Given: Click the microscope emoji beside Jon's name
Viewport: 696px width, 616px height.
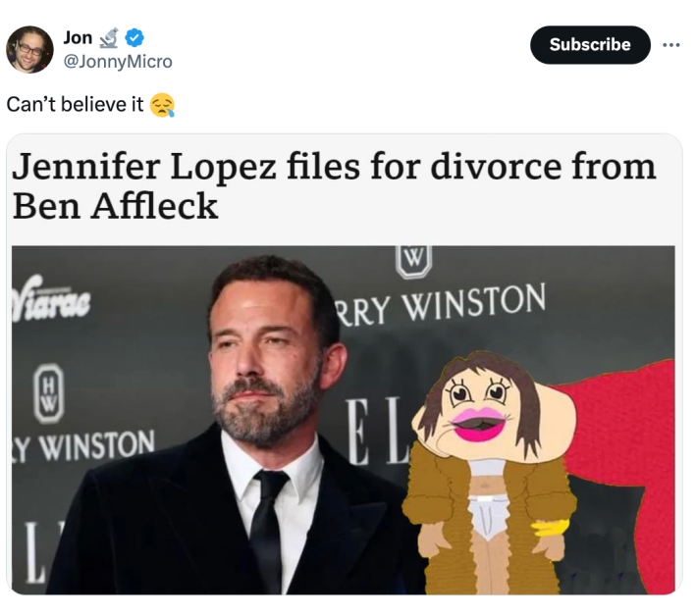Looking at the screenshot, I should (x=110, y=38).
